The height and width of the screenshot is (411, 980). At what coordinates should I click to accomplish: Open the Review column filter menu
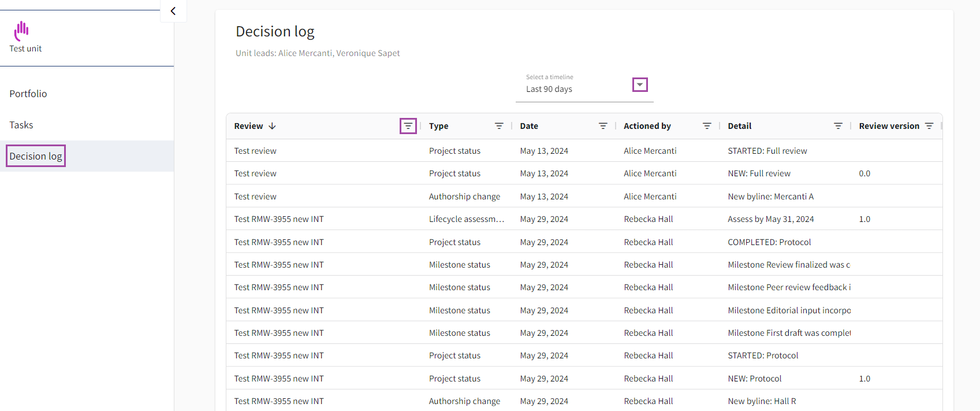point(408,126)
